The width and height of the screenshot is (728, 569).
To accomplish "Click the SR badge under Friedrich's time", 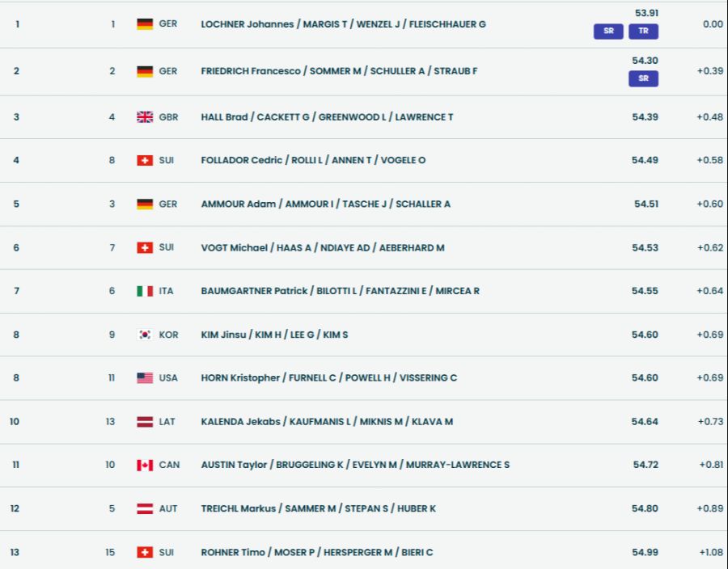I will [x=643, y=78].
